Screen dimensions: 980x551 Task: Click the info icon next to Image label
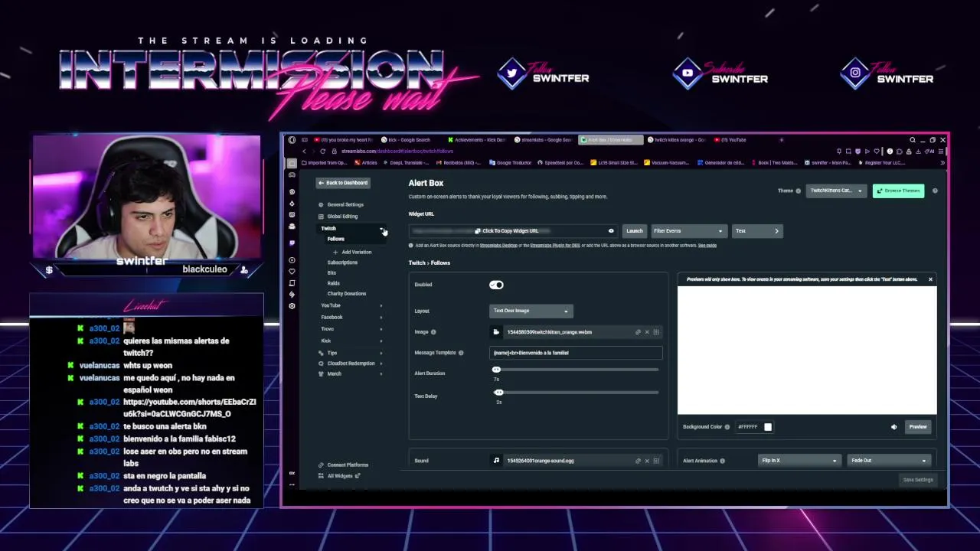point(433,332)
